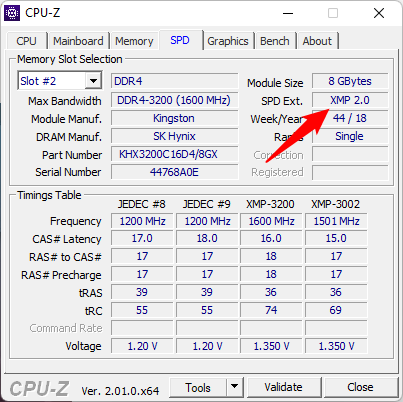The height and width of the screenshot is (402, 403).
Task: Click the empty Registered field
Action: [x=350, y=172]
